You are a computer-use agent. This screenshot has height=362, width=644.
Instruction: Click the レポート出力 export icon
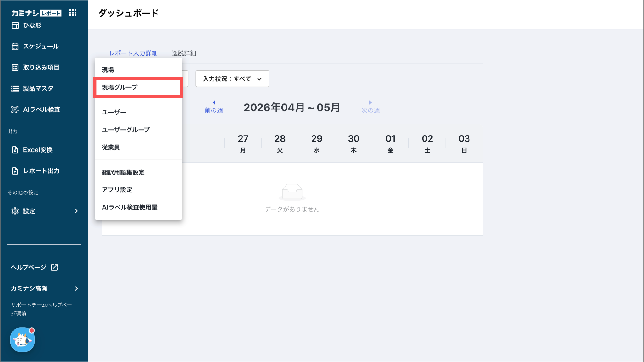pyautogui.click(x=15, y=171)
